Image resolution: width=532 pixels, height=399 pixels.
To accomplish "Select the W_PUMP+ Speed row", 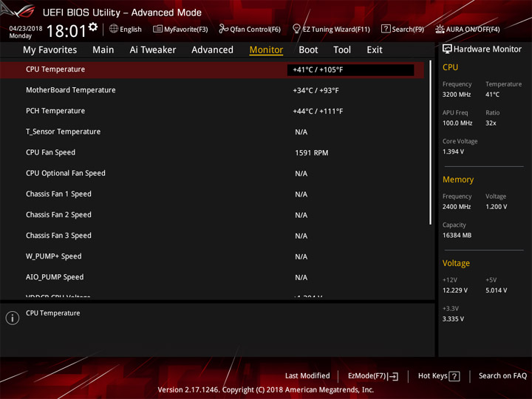I will tap(212, 256).
